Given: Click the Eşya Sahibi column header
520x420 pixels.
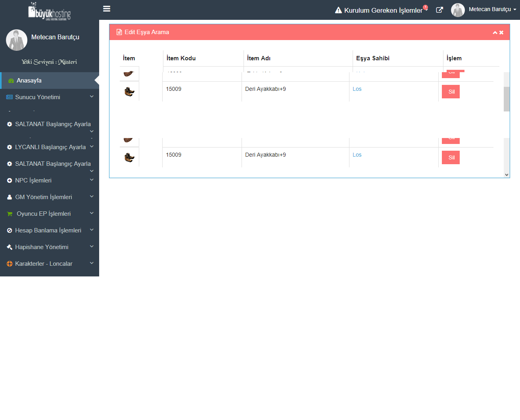Looking at the screenshot, I should [x=373, y=58].
